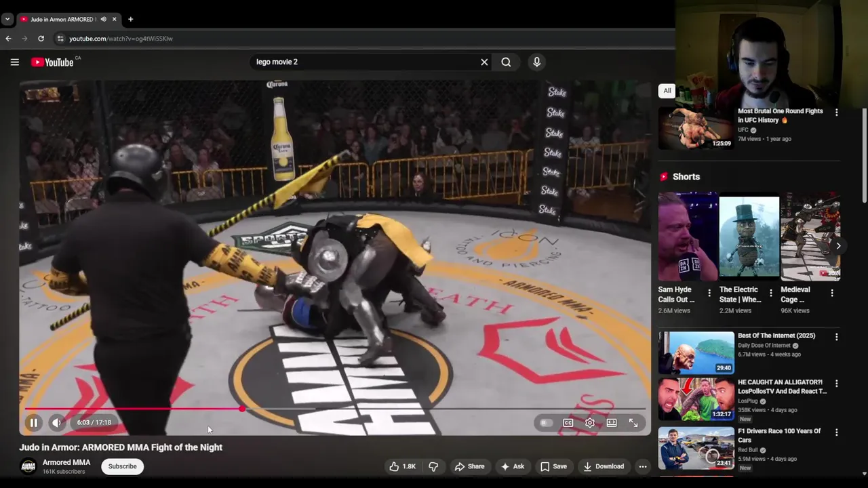Select the Judo in Armor browser tab

(x=62, y=19)
